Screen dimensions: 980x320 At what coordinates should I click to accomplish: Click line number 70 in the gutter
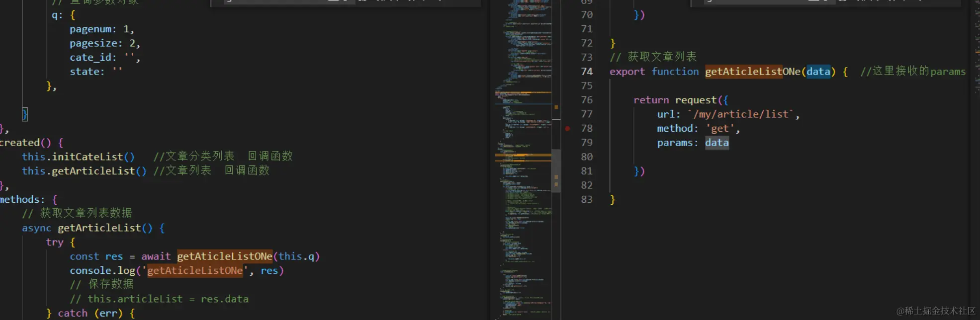(x=587, y=15)
